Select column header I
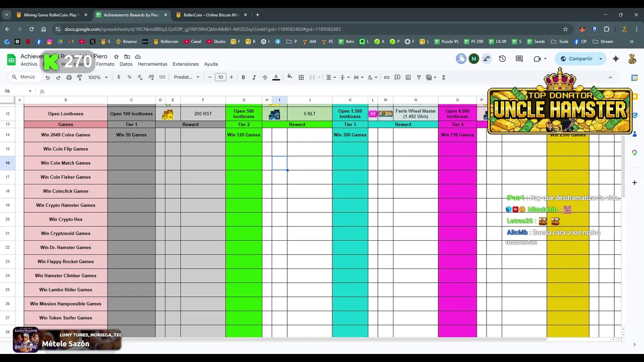 (x=280, y=100)
